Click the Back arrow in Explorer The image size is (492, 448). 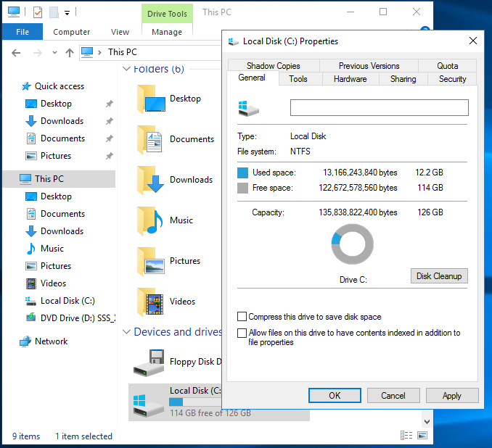tap(16, 53)
